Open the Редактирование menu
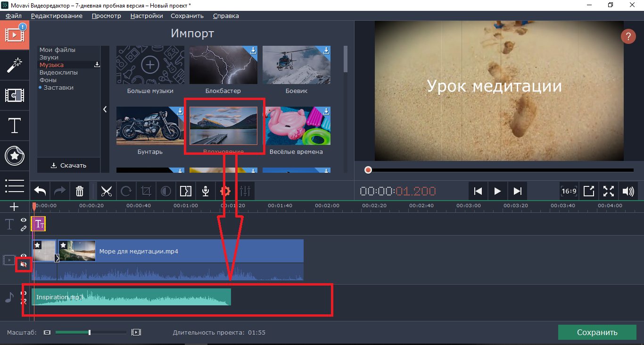 [x=57, y=16]
